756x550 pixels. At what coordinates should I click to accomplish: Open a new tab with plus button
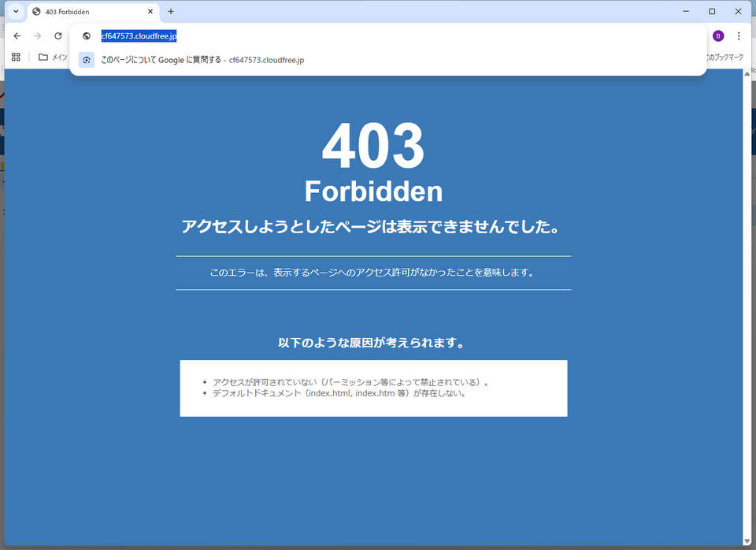point(171,12)
